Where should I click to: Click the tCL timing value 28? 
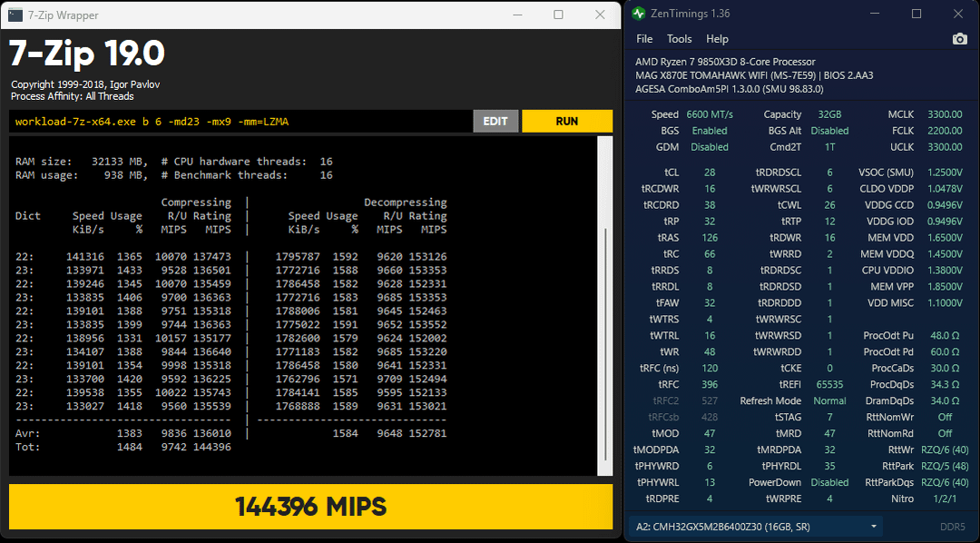[x=710, y=173]
